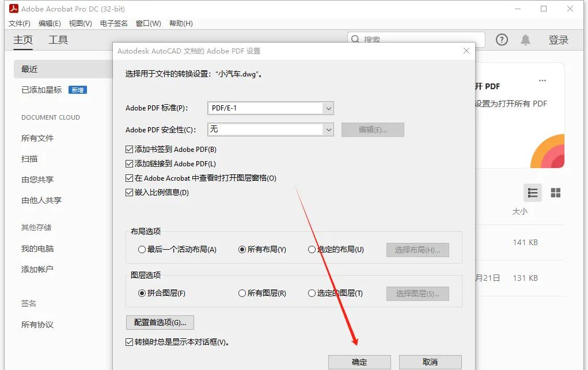This screenshot has width=588, height=370.
Task: Click the search magnifier icon
Action: tap(355, 39)
